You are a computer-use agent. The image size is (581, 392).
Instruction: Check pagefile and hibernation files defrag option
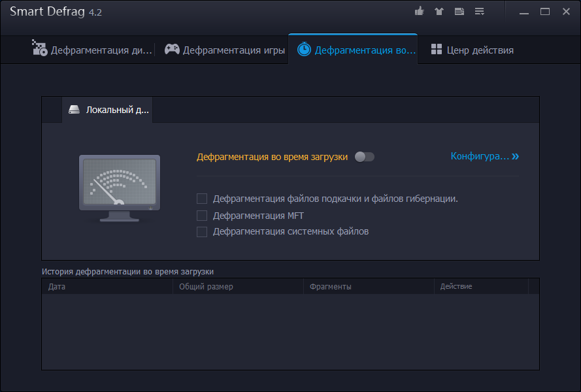coord(202,199)
